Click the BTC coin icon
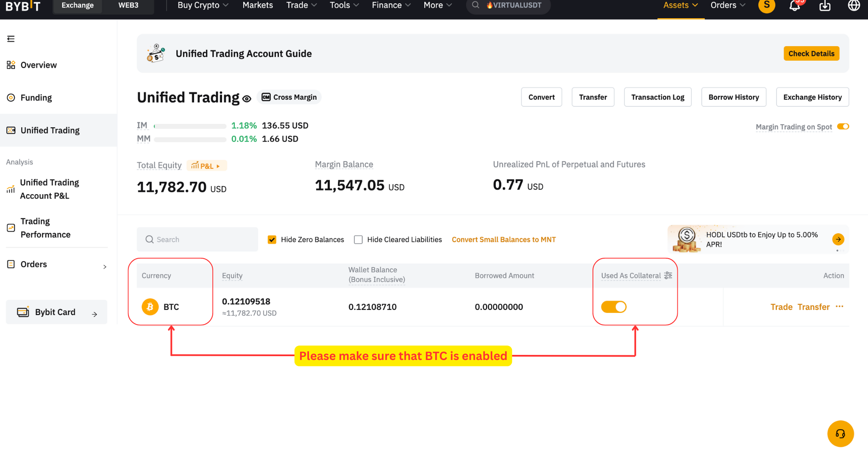Image resolution: width=868 pixels, height=452 pixels. (150, 307)
